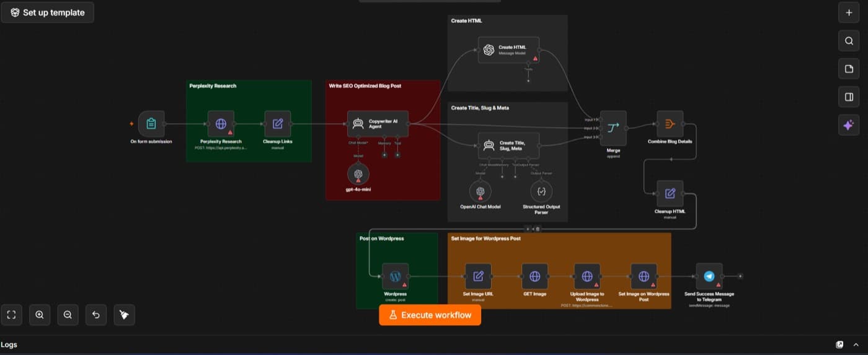Screen dimensions: 868x355
Task: Click the Create Title, Slug & Meta sticky title
Action: 480,108
